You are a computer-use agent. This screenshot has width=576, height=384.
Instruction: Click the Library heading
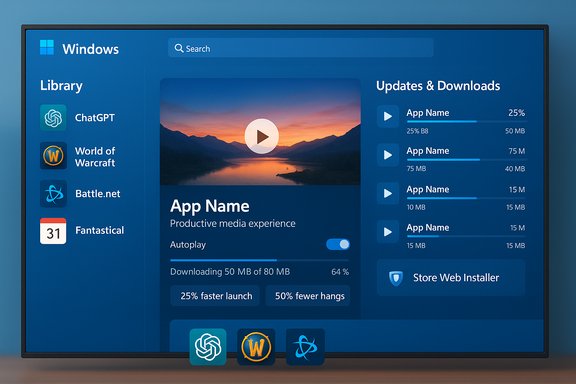coord(61,86)
